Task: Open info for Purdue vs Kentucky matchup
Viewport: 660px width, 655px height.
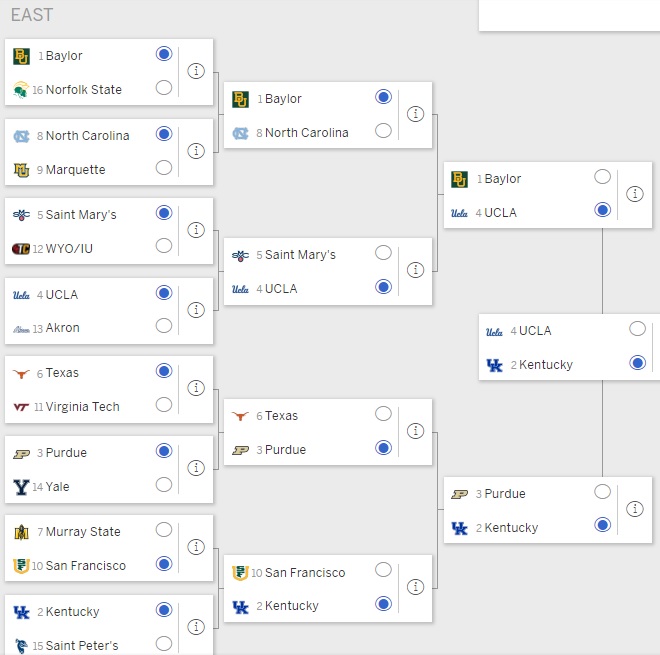Action: pyautogui.click(x=635, y=509)
